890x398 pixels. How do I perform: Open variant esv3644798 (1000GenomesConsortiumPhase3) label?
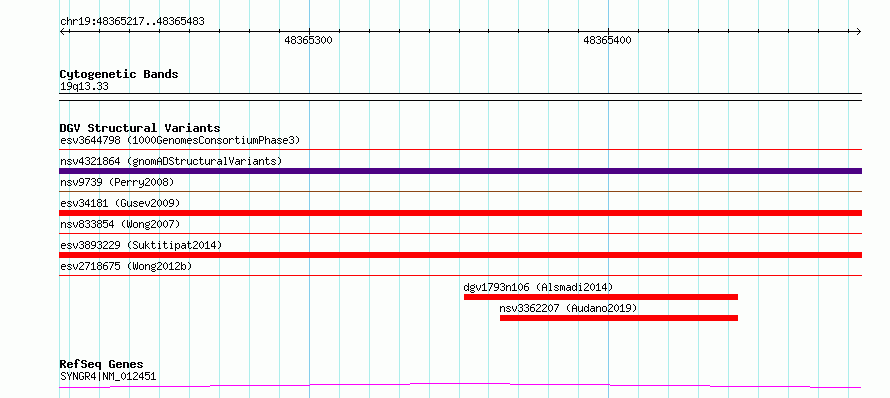(180, 140)
